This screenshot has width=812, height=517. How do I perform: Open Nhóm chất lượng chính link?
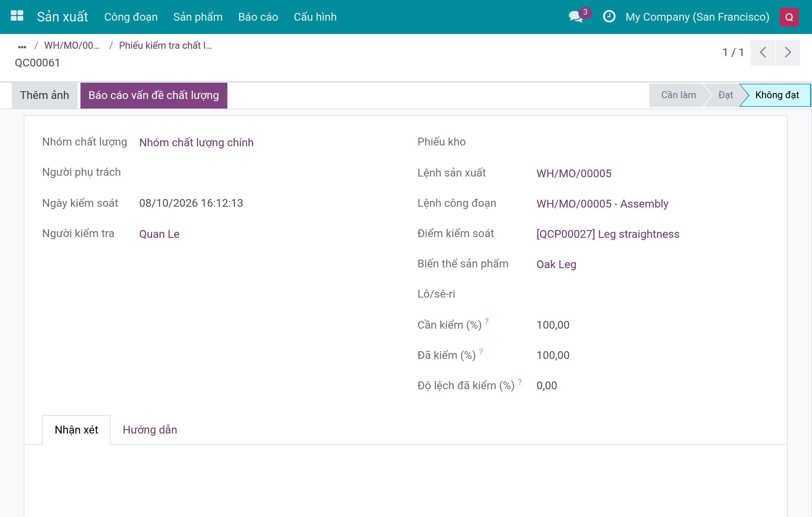tap(196, 143)
